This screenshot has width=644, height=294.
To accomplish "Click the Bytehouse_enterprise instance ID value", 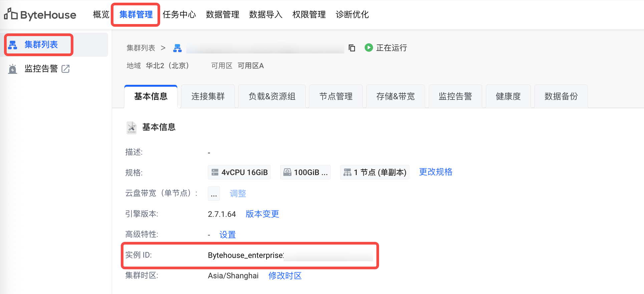I will (246, 255).
